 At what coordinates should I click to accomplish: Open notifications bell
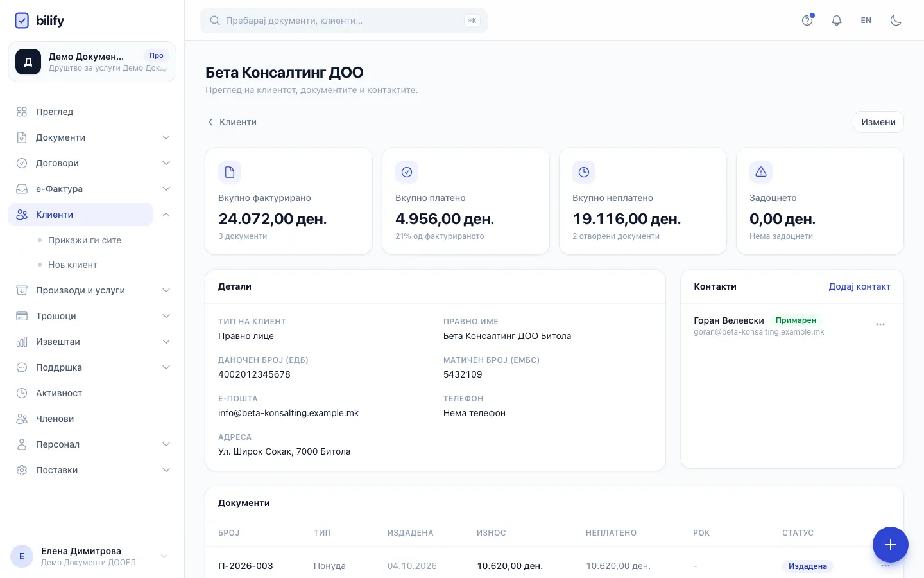point(837,21)
